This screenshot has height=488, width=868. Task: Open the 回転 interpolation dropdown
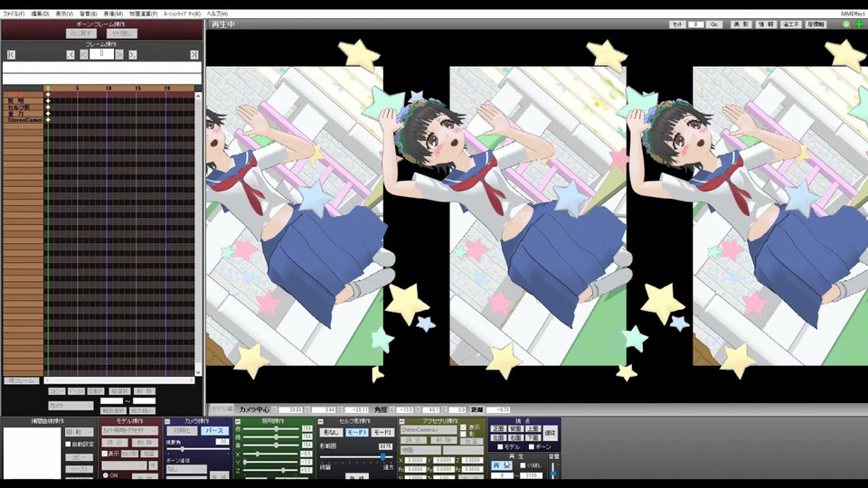79,432
